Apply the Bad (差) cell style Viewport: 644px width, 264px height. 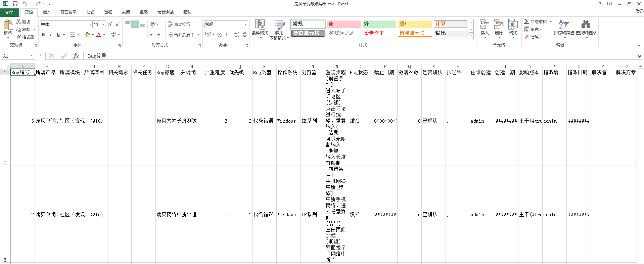[343, 24]
